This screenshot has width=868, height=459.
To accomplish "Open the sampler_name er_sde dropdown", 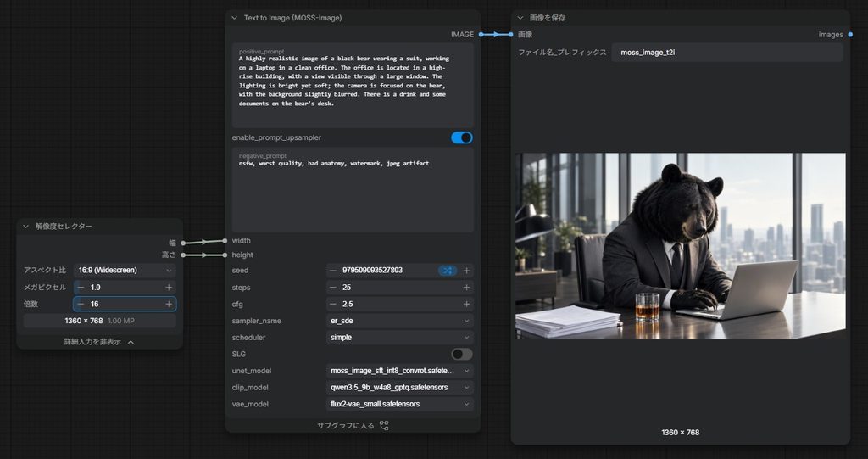I will click(400, 321).
